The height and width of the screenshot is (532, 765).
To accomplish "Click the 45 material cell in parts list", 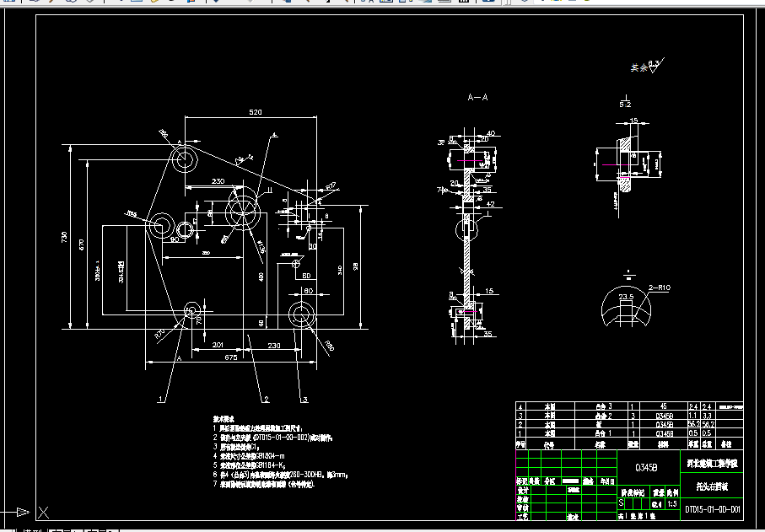I will point(663,406).
